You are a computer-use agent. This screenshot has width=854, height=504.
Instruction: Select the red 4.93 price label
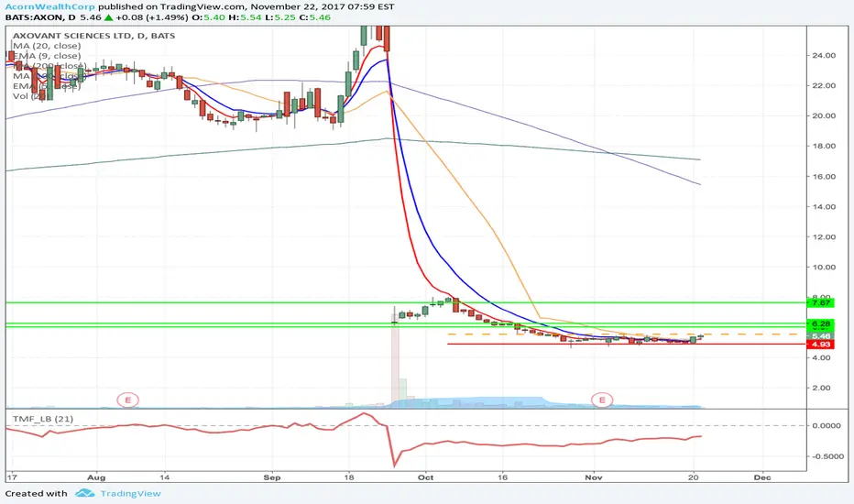click(x=821, y=345)
